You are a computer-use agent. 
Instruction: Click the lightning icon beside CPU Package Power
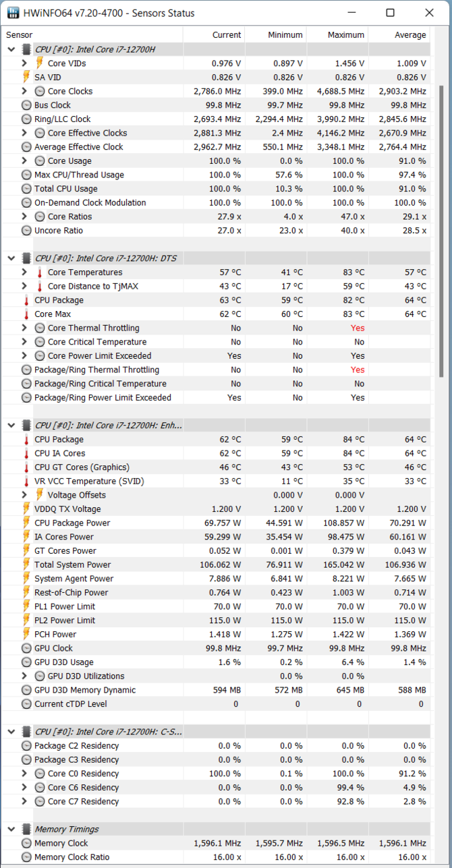pos(26,523)
